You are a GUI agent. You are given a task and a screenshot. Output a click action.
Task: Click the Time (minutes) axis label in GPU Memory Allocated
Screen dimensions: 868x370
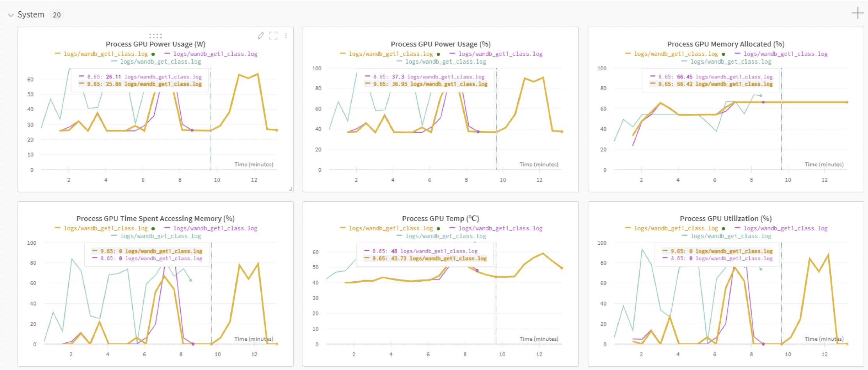tap(824, 165)
